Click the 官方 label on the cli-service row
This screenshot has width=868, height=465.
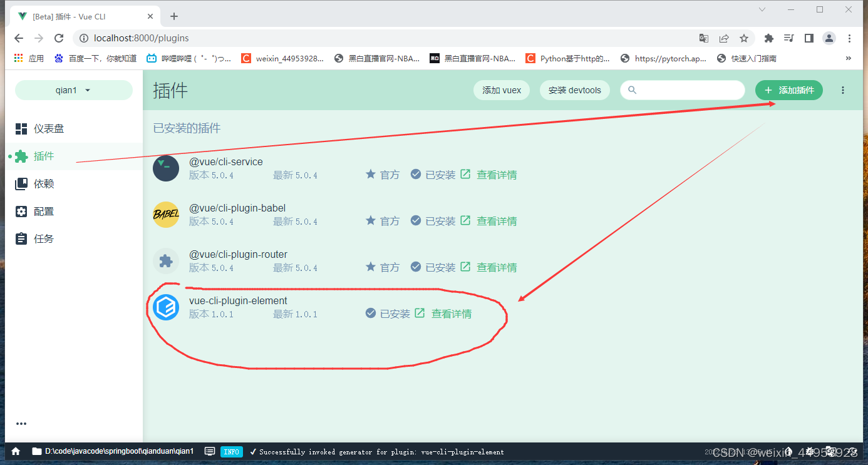pos(390,175)
